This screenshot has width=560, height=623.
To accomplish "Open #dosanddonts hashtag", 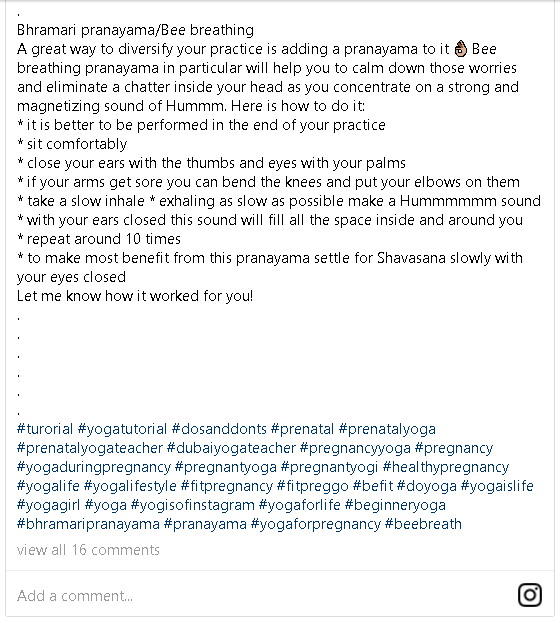I will 219,429.
